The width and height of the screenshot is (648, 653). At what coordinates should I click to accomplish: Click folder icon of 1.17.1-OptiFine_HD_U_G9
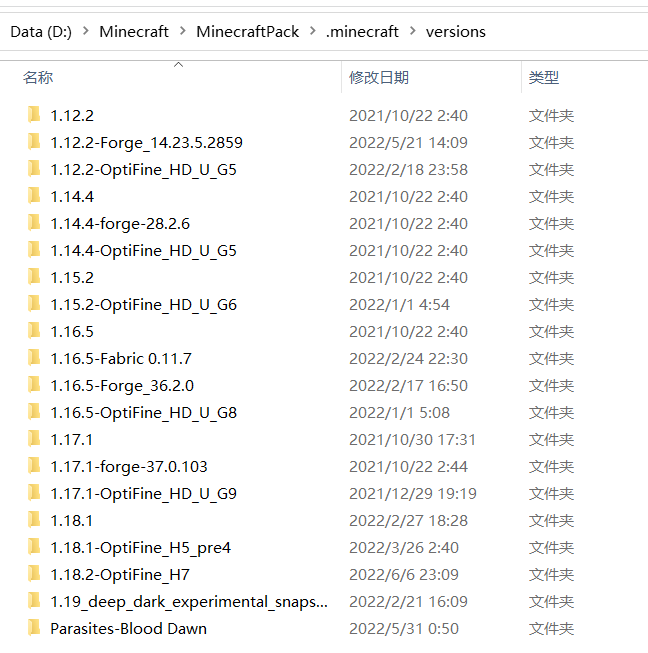34,493
